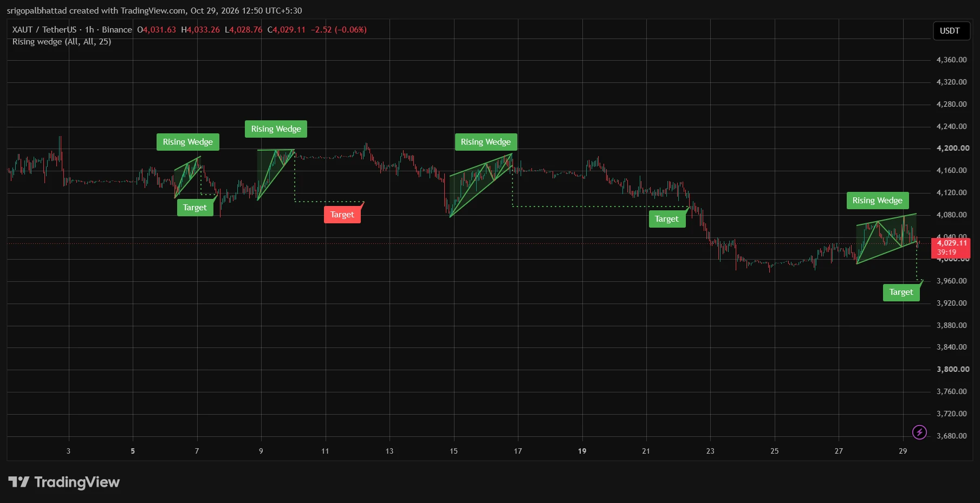Click the red Target label
Screen dimensions: 980x503
pos(342,215)
